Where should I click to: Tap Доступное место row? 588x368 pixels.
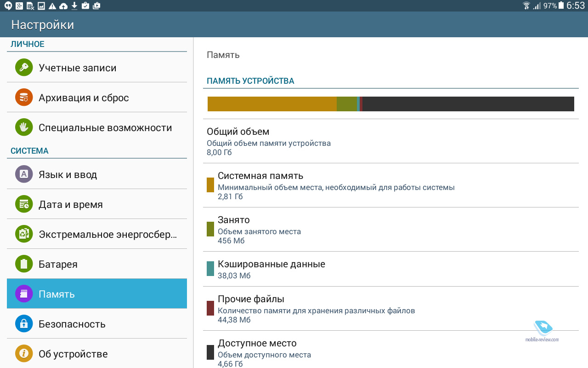tap(390, 350)
